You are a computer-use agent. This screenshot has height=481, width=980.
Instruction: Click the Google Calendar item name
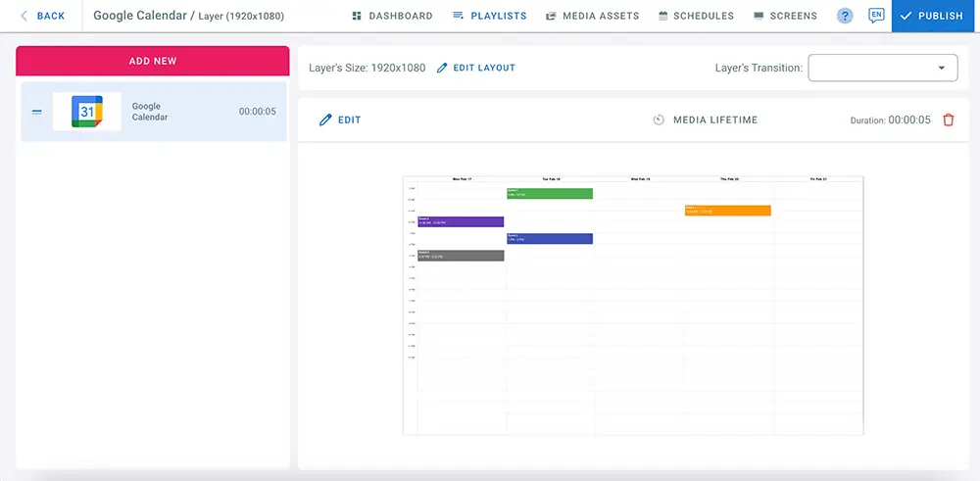pyautogui.click(x=149, y=112)
